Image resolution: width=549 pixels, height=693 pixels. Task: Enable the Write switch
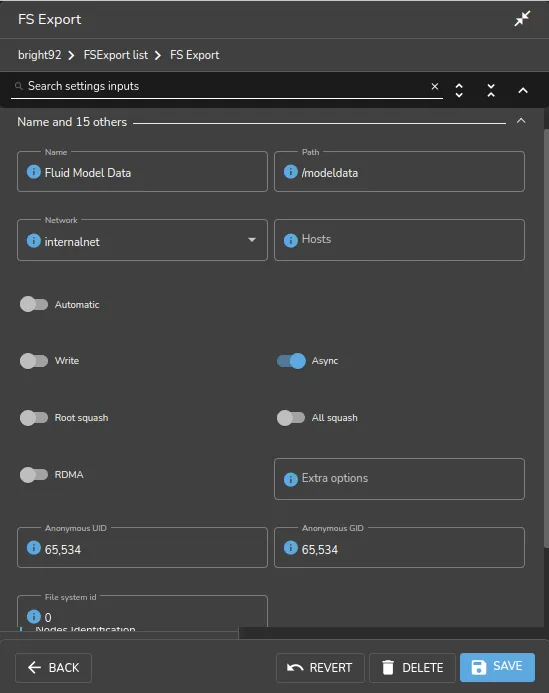pos(34,361)
